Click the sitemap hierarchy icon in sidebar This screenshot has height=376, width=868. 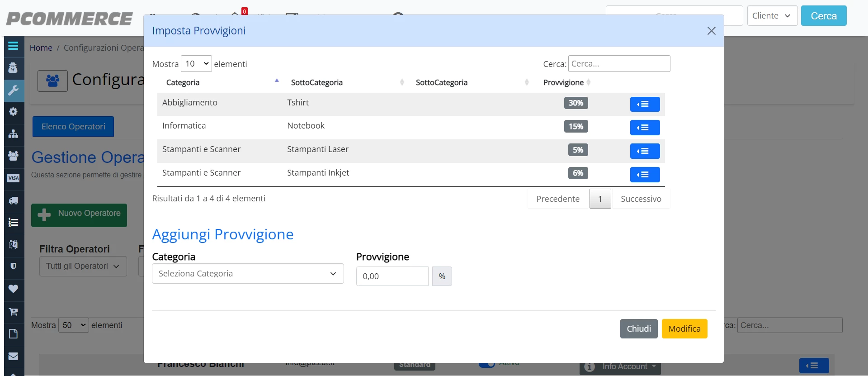[13, 134]
